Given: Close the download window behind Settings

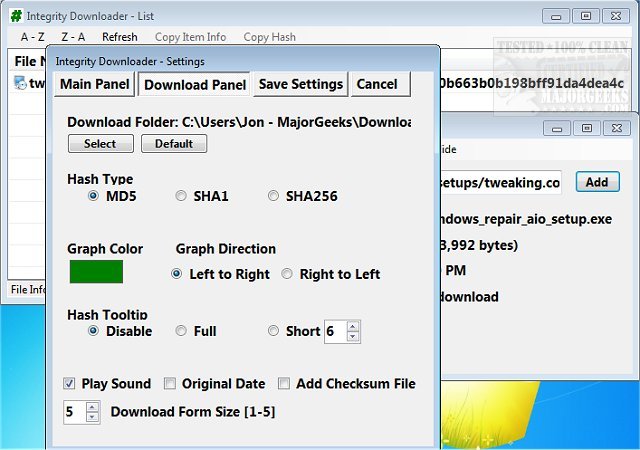Looking at the screenshot, I should coord(617,129).
